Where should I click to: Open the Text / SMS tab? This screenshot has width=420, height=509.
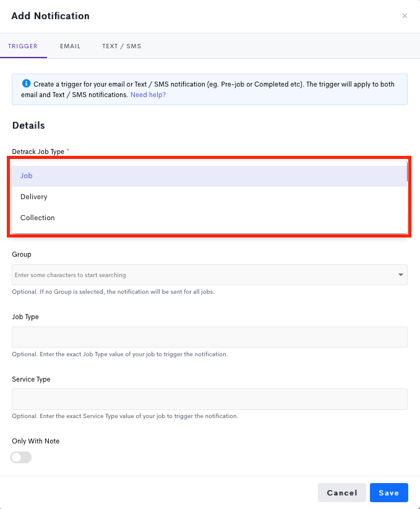tap(122, 46)
